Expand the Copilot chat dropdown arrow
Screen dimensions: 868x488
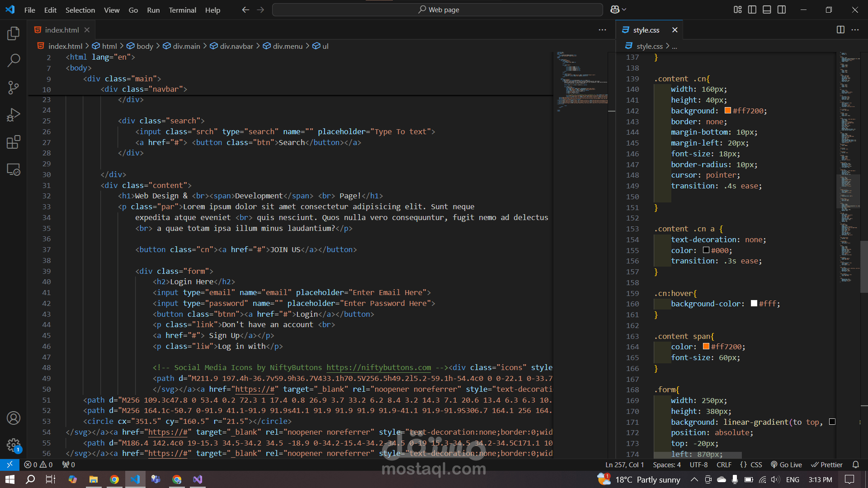pos(625,9)
